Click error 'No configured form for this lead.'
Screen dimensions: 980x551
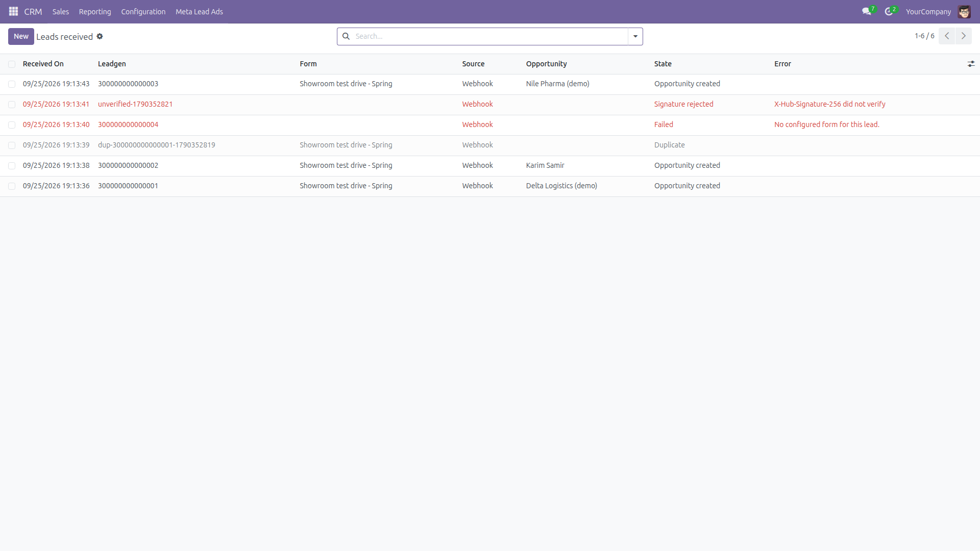[x=826, y=124]
